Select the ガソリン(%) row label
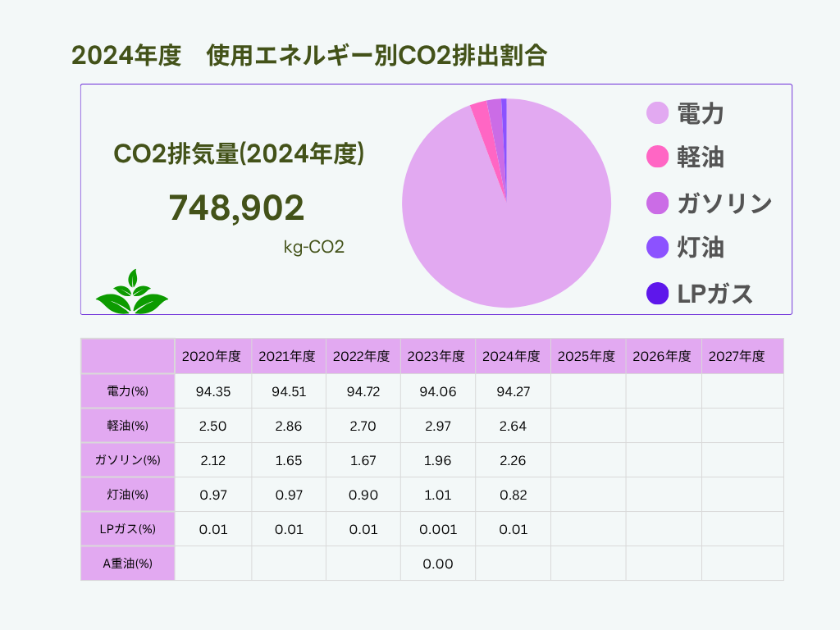 pos(127,460)
